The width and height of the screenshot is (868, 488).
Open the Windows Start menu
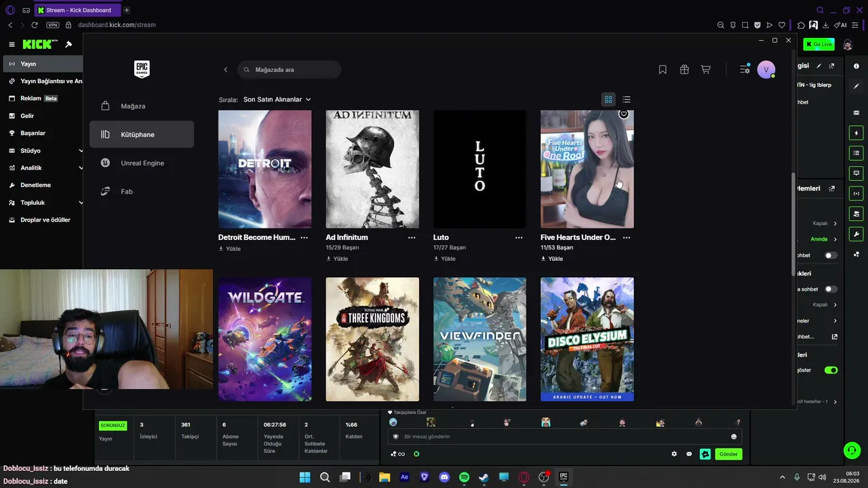coord(305,477)
